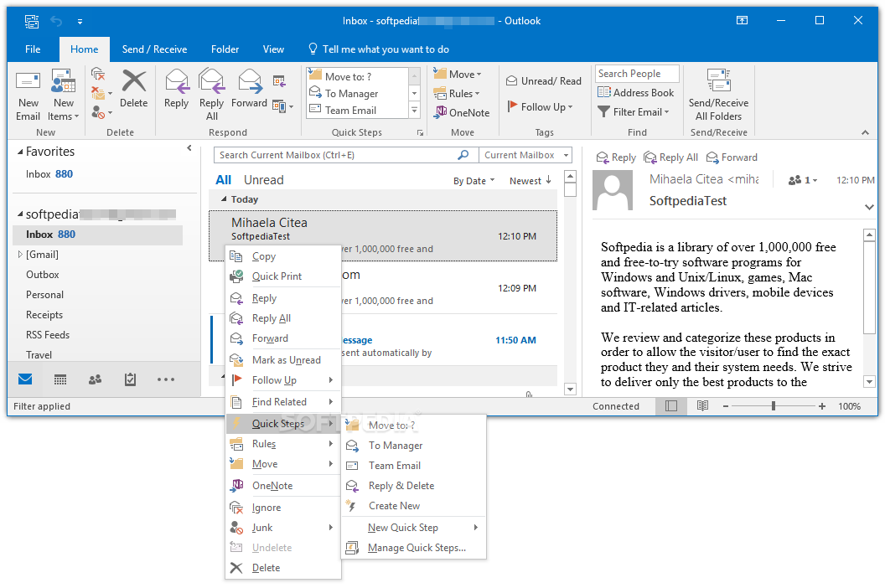The width and height of the screenshot is (885, 588).
Task: Open the Move dropdown in ribbon
Action: [x=458, y=74]
